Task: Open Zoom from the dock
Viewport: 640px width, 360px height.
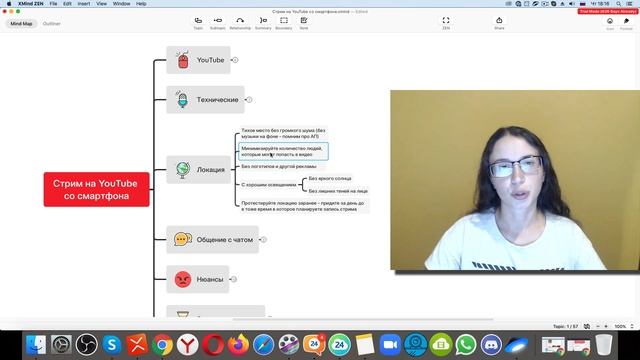Action: click(390, 345)
